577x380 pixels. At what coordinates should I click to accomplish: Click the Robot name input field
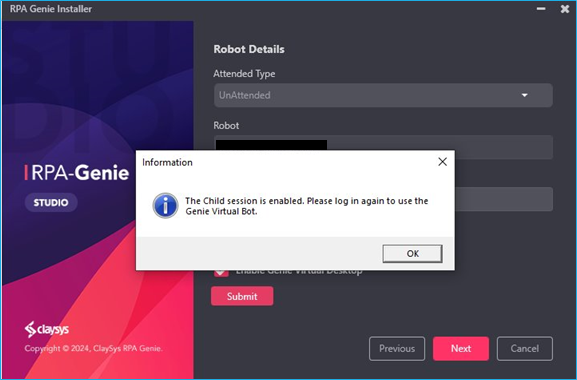pos(383,147)
